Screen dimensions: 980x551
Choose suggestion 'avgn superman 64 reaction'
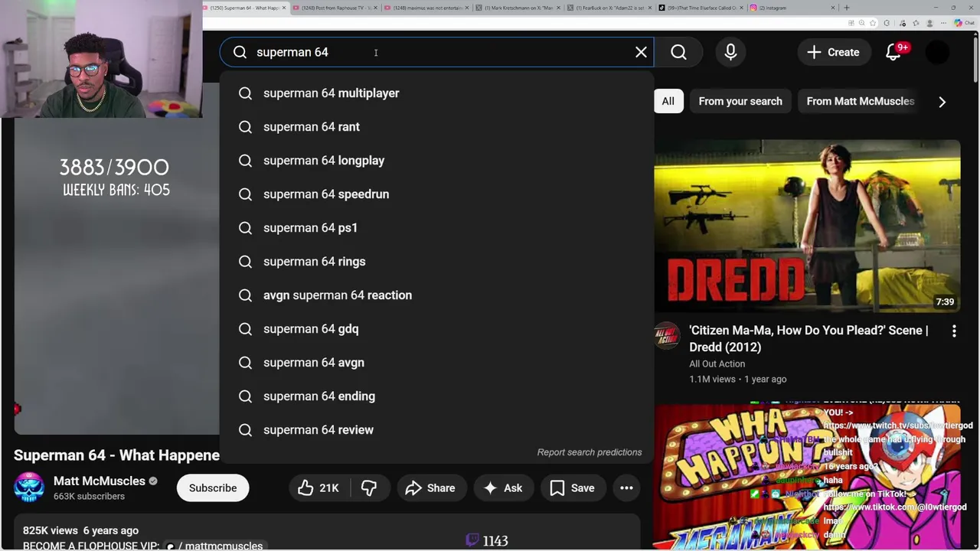(436, 295)
